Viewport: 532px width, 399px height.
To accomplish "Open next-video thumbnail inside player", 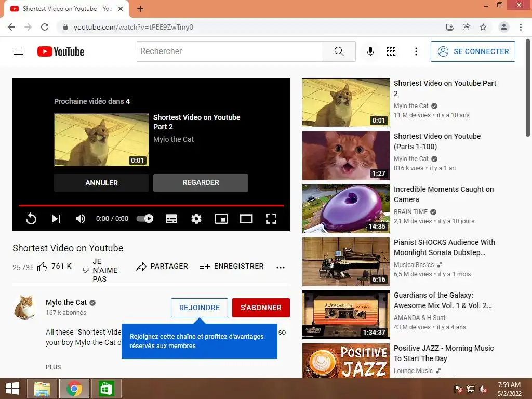I will [101, 140].
